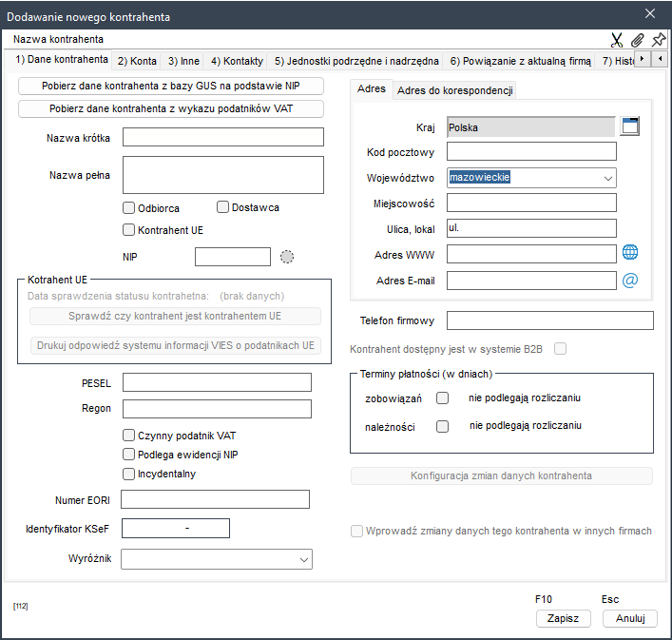Tick the Dostawca checkbox
Image resolution: width=672 pixels, height=640 pixels.
[222, 207]
